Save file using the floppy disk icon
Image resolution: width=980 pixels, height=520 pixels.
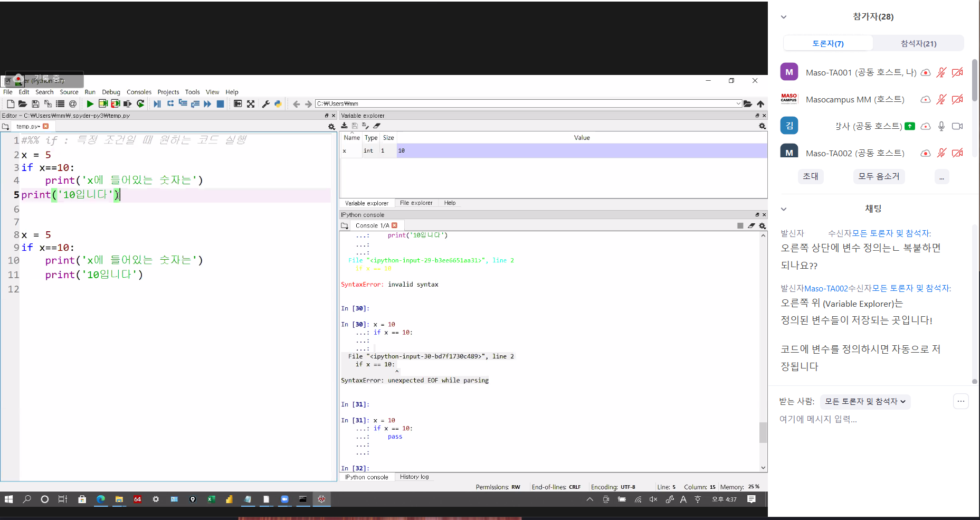[35, 104]
